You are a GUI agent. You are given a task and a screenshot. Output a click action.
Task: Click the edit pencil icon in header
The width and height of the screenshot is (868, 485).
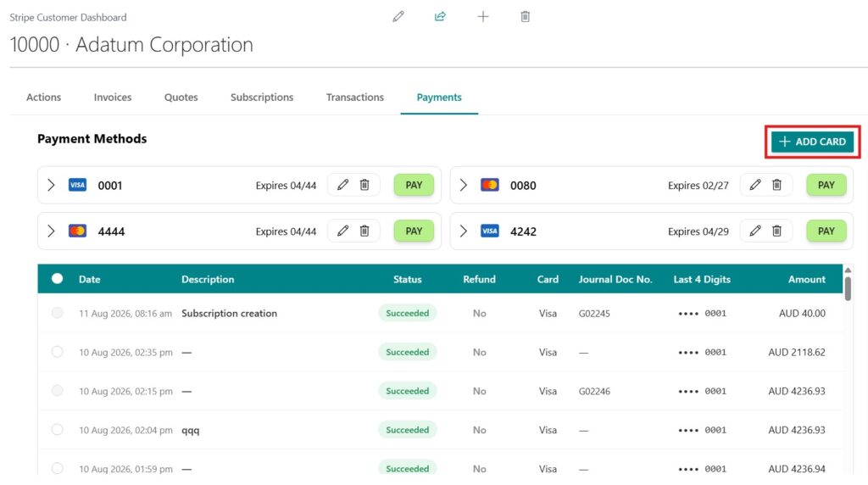click(x=398, y=17)
